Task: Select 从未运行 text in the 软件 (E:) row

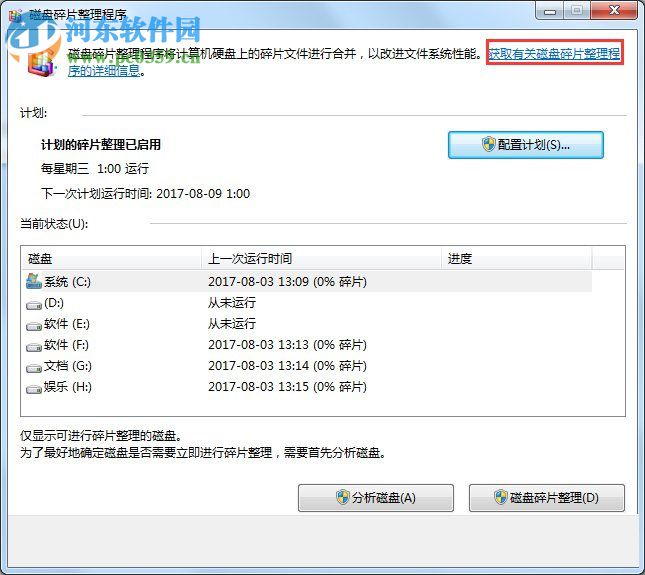Action: click(x=232, y=324)
